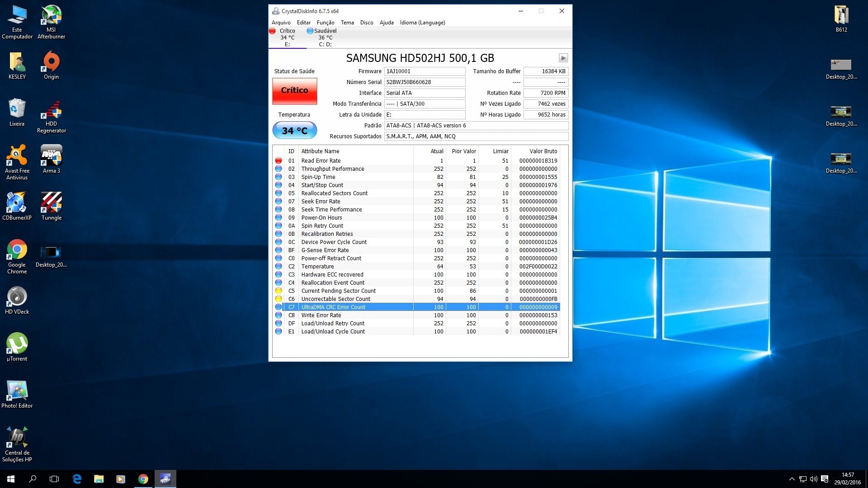Click the Rotation Rate value field
Screen dimensions: 868x488
pos(546,93)
